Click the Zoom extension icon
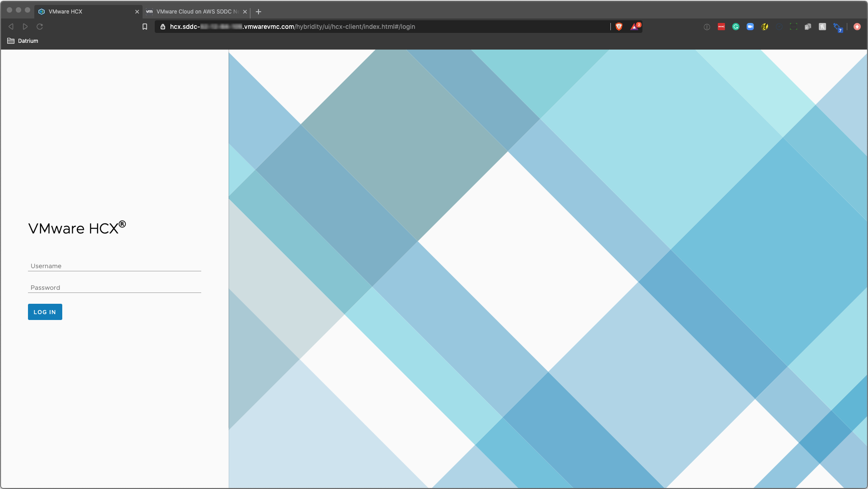Viewport: 868px width, 489px height. pyautogui.click(x=750, y=27)
